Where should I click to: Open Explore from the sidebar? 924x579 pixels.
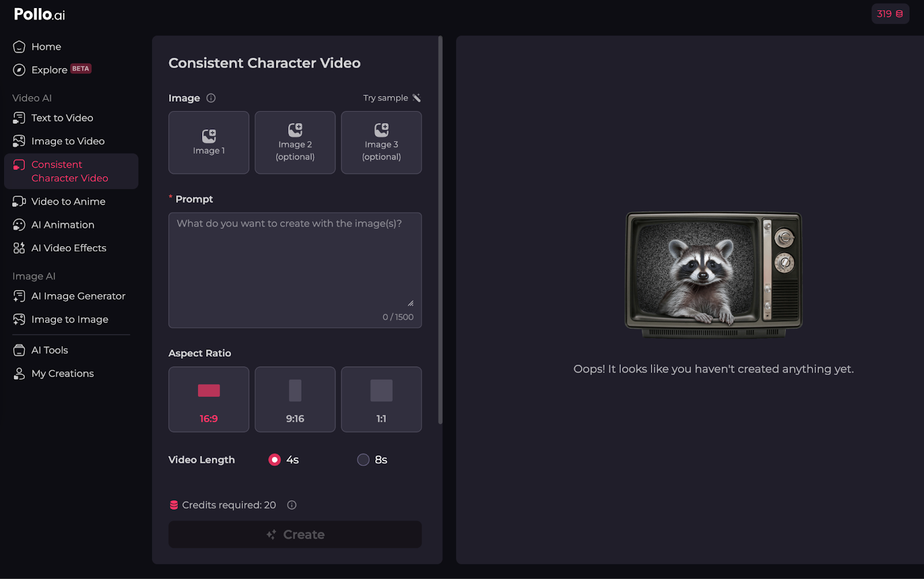point(49,70)
